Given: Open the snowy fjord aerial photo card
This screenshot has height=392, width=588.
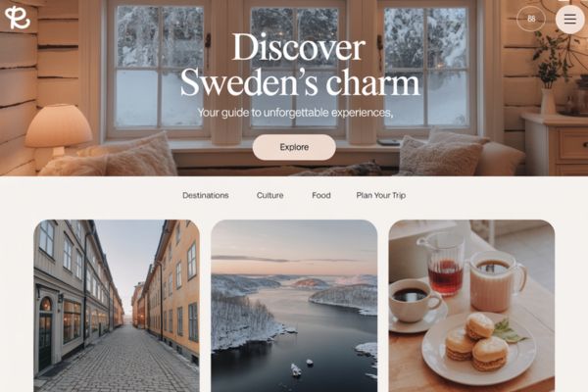Looking at the screenshot, I should [294, 306].
